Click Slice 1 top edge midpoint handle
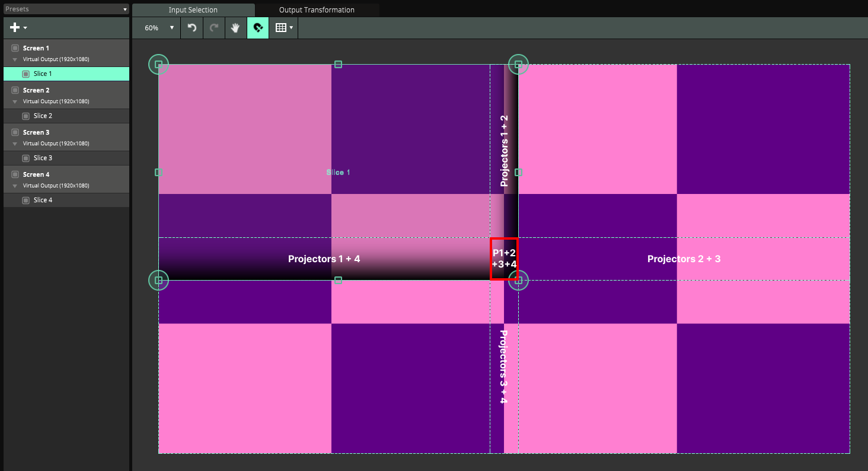868x471 pixels. pos(338,64)
